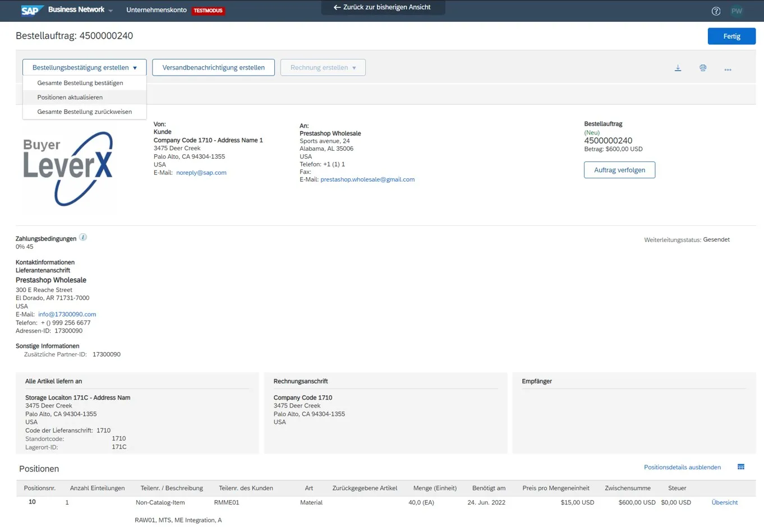764x532 pixels.
Task: Click the Weiterleitungsstatus Gesendet value
Action: [x=716, y=240]
